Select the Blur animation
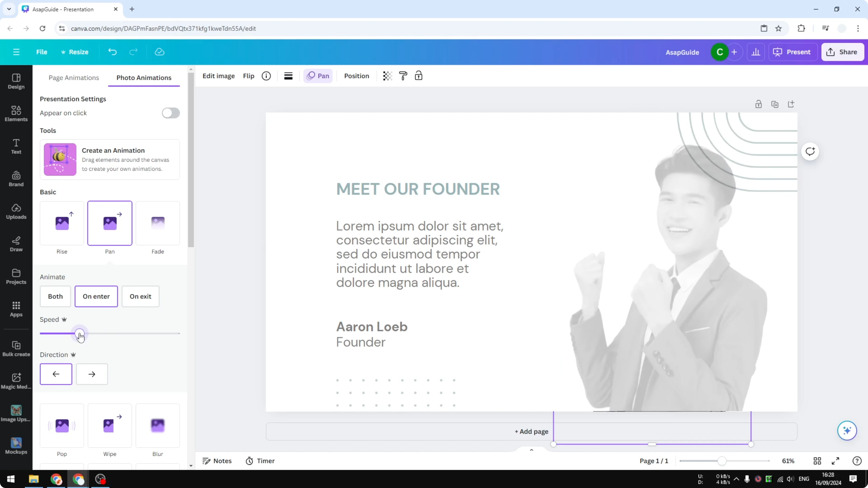This screenshot has width=868, height=488. coord(158,426)
